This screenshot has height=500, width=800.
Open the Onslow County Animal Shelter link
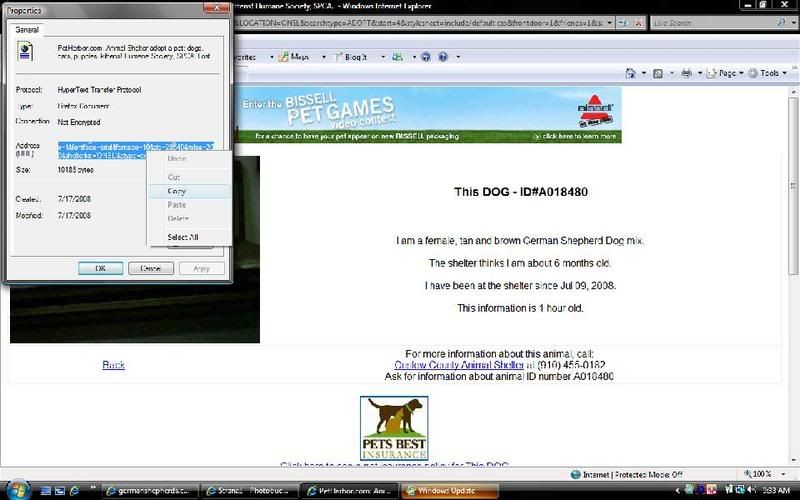459,365
